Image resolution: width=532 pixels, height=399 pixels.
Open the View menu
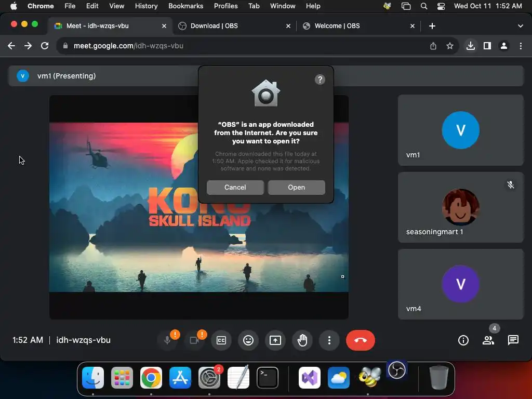[116, 6]
